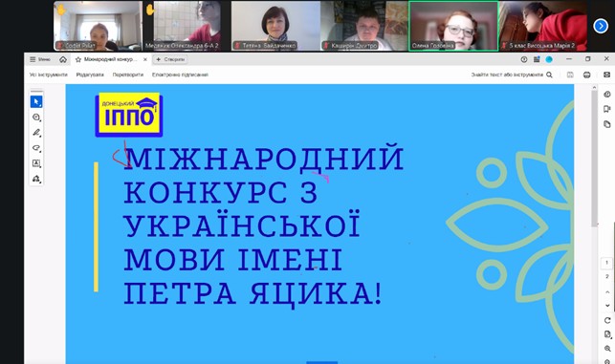Select the add text box tool
Image resolution: width=615 pixels, height=364 pixels.
36,163
